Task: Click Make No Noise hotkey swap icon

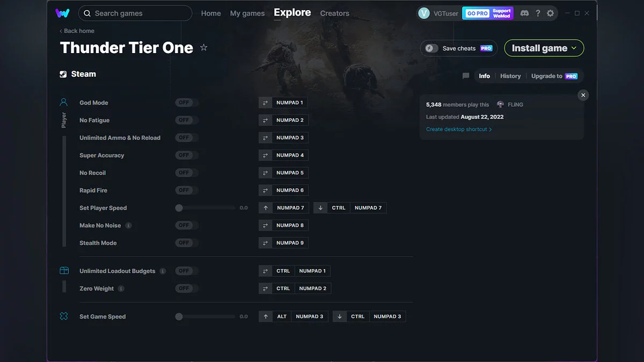Action: pos(265,225)
